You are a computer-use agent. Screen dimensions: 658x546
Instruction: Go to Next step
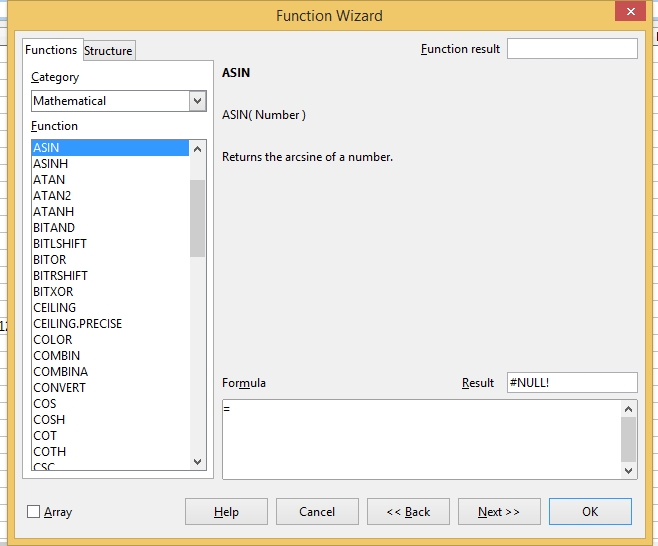(x=498, y=512)
